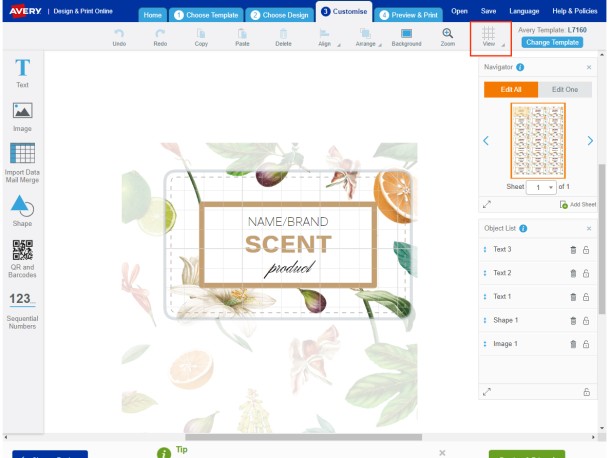Open Help & Policies menu

coord(575,11)
